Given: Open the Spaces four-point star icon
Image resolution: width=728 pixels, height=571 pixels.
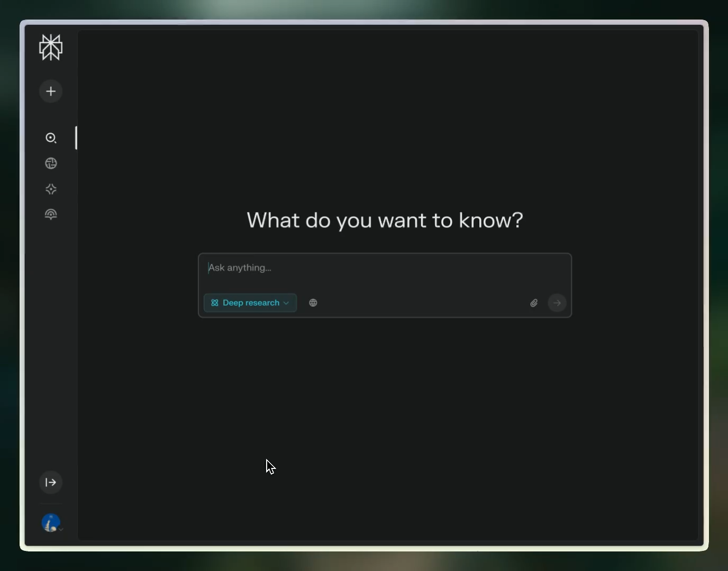Looking at the screenshot, I should tap(51, 189).
